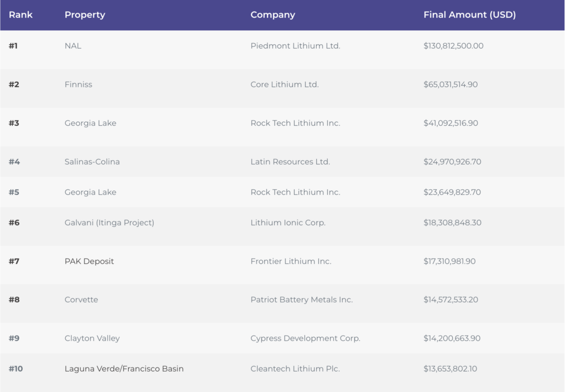Click Piedmont Lithium Ltd. company name

click(x=295, y=46)
